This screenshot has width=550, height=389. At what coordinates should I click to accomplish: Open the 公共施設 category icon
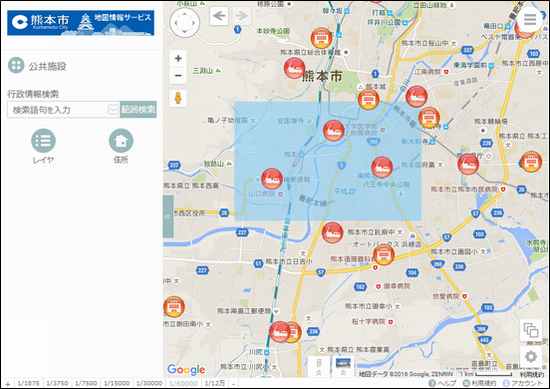click(x=16, y=65)
